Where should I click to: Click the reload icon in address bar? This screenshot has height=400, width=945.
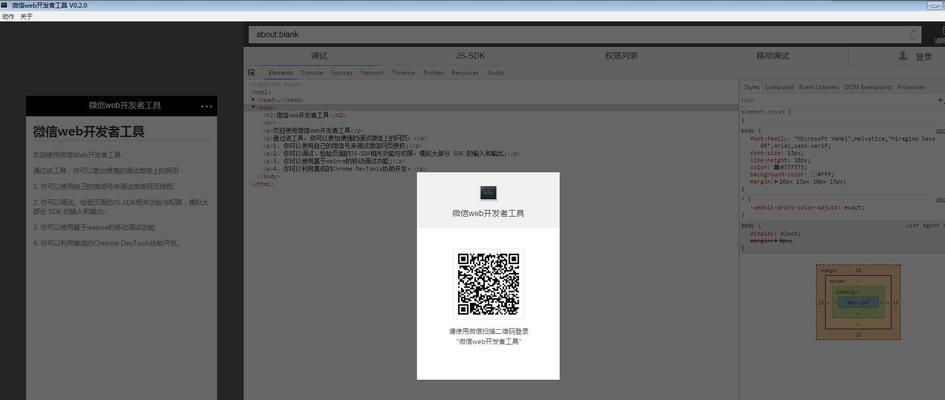[x=914, y=35]
